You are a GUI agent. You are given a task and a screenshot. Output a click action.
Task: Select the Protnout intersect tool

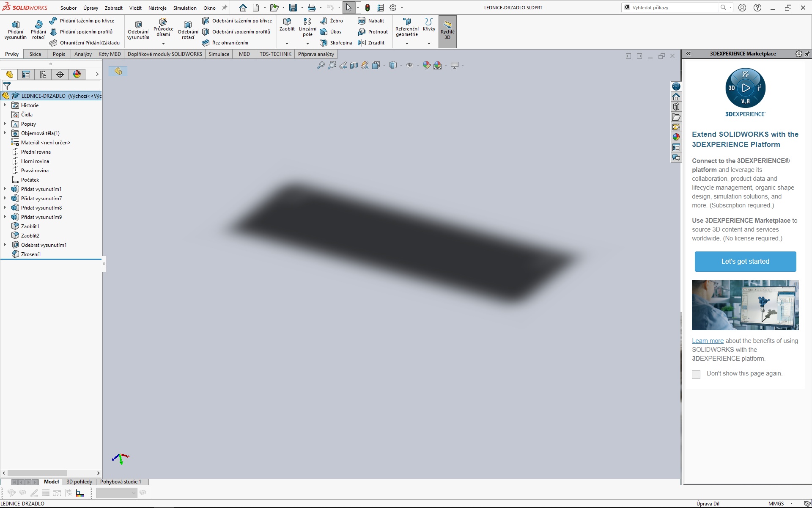pos(373,32)
